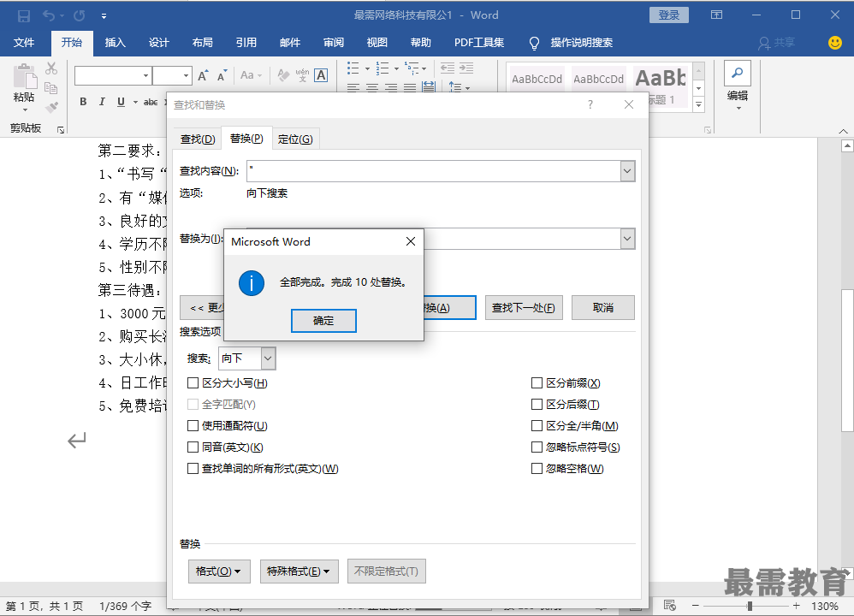The width and height of the screenshot is (854, 616).
Task: Toggle Italic formatting button
Action: click(x=102, y=102)
